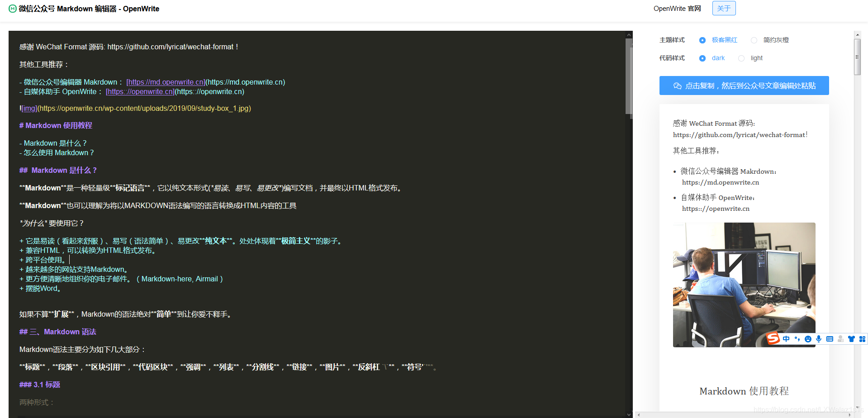Open the Sogou emoji panel

(808, 339)
